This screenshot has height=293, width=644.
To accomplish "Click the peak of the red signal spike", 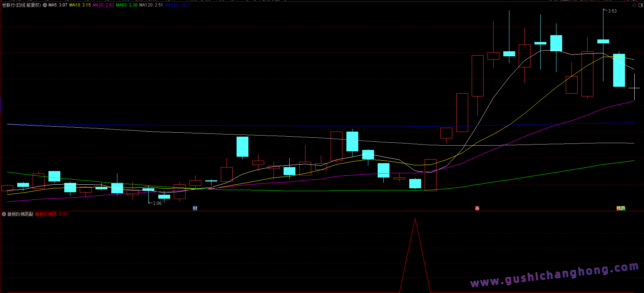I will click(x=415, y=218).
